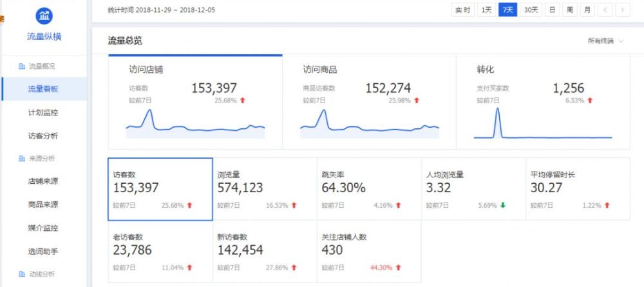Select the 访问商品 overview tab

click(369, 102)
